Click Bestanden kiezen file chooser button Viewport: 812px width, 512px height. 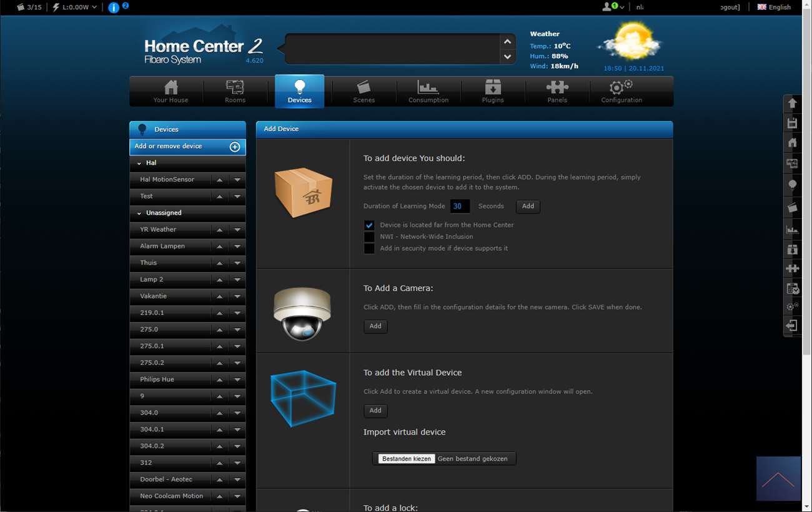(407, 459)
